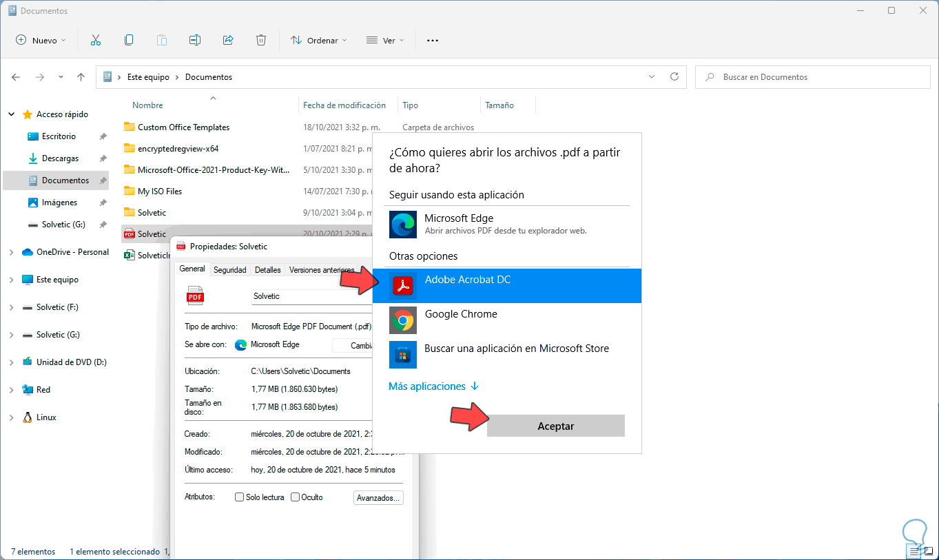
Task: Check the Solo lectura checkbox
Action: tap(239, 497)
